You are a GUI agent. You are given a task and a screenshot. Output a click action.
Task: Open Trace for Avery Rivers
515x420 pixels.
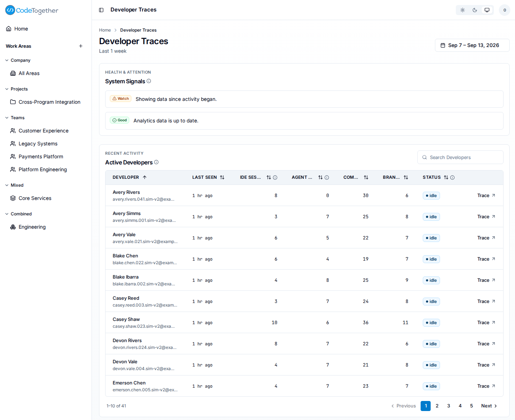(486, 196)
